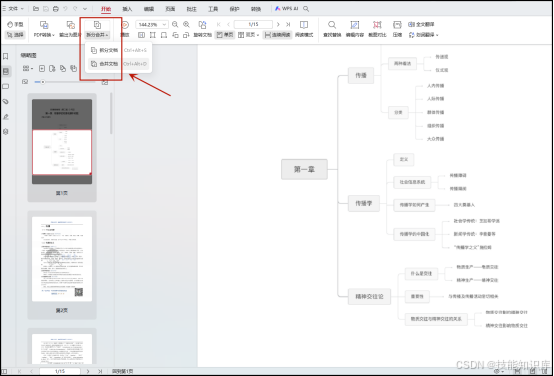Screen dimensions: 554x376
Task: Enable 单页 single page view
Action: pyautogui.click(x=225, y=35)
